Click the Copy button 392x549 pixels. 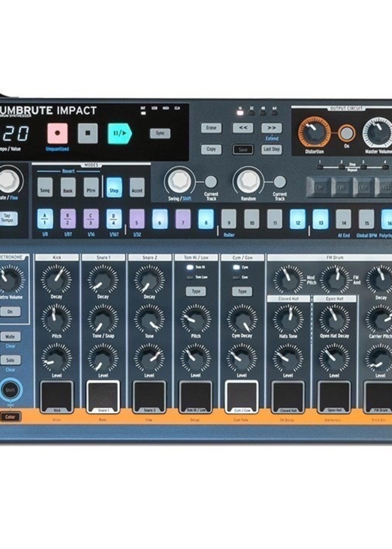(211, 150)
